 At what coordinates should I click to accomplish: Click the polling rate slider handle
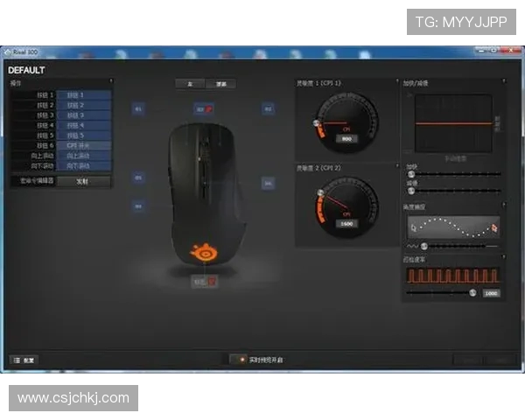click(472, 293)
